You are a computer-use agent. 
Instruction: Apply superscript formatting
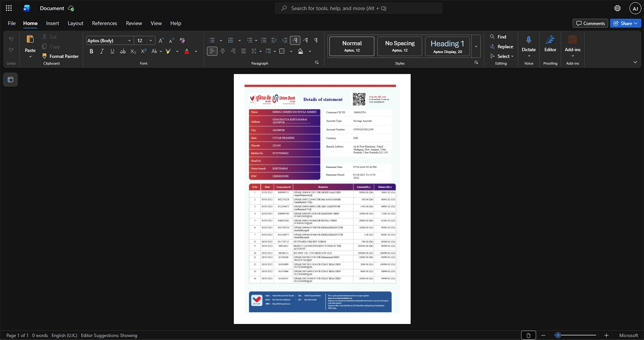[x=143, y=51]
